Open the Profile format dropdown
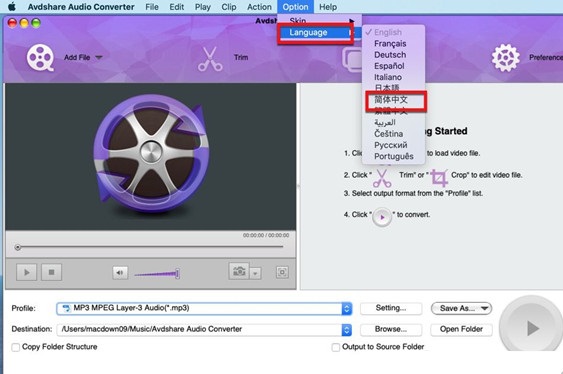Screen dimensions: 563x374 coord(204,308)
